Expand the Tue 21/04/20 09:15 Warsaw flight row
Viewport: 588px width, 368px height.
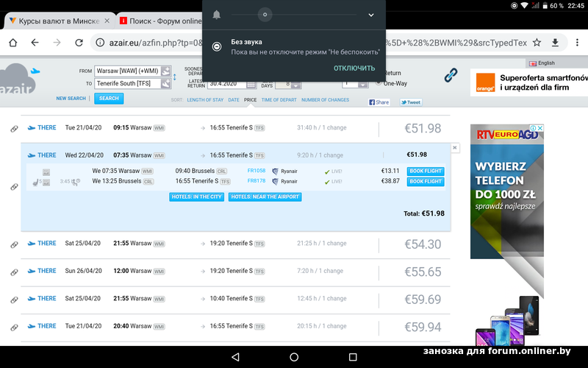click(235, 128)
